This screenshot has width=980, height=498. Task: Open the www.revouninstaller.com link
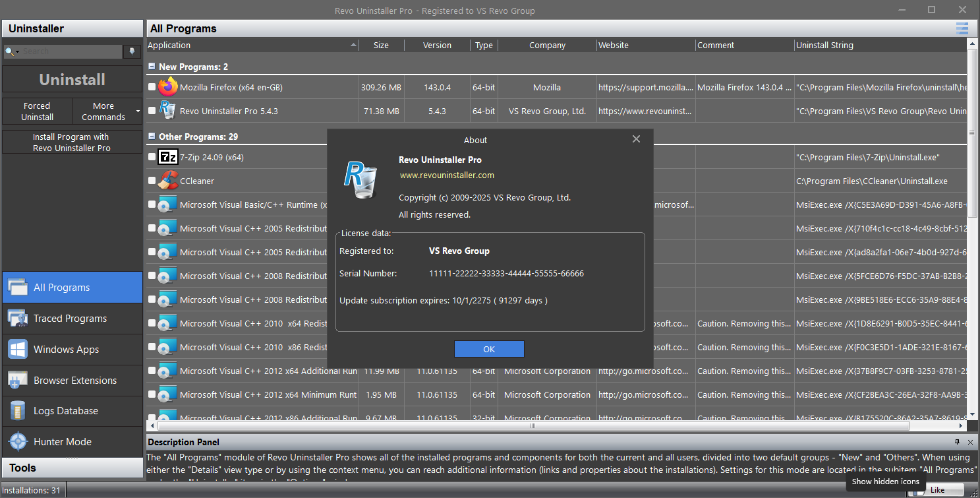pos(447,175)
